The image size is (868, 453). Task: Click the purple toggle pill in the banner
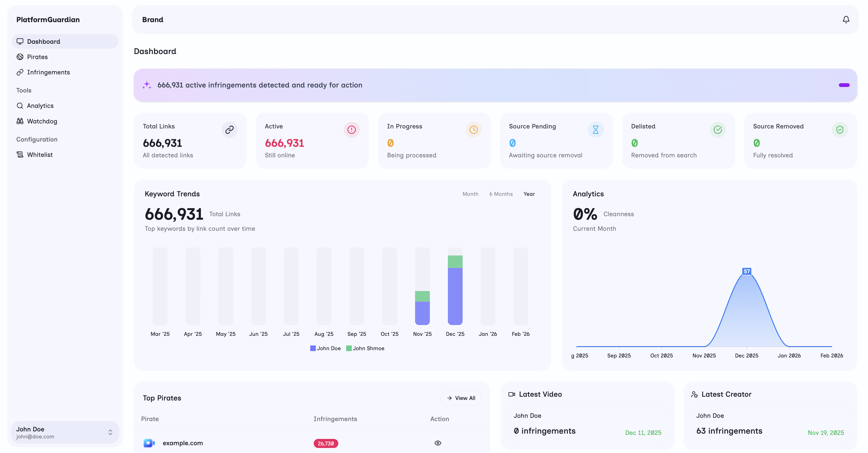tap(844, 85)
